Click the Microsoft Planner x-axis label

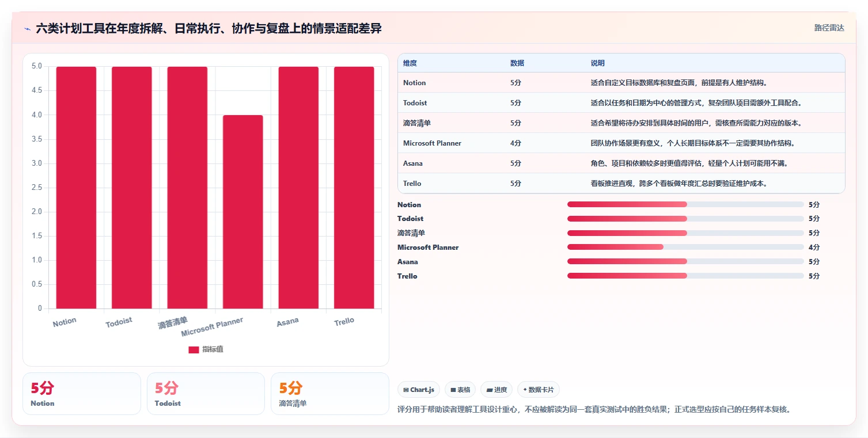click(x=213, y=327)
